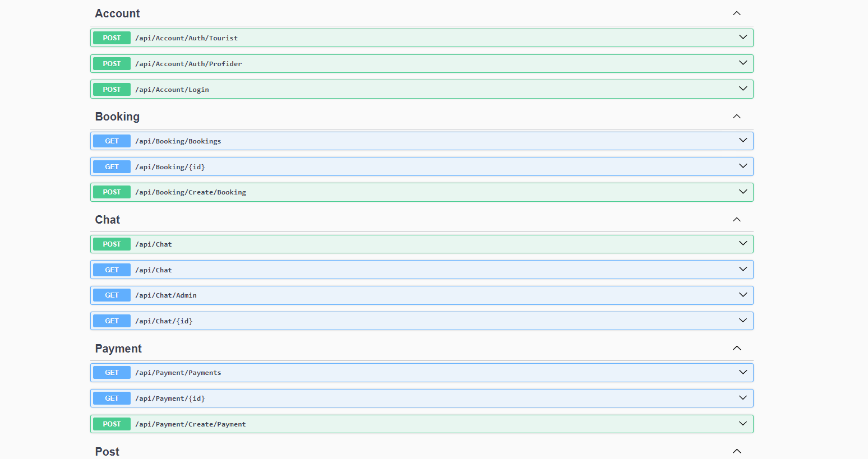Expand chevron for /api/Account/Auth/Tourist
The height and width of the screenshot is (459, 868).
743,38
